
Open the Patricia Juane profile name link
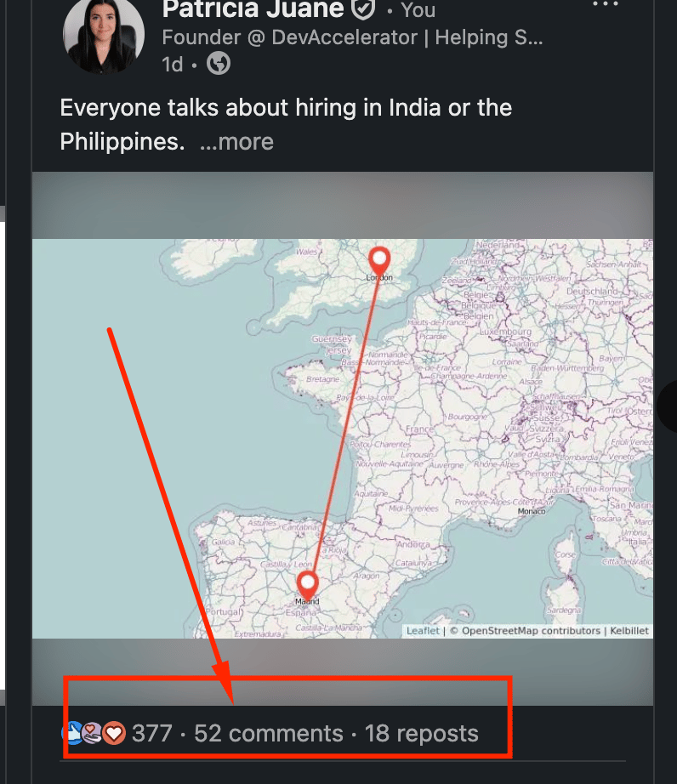pos(253,9)
